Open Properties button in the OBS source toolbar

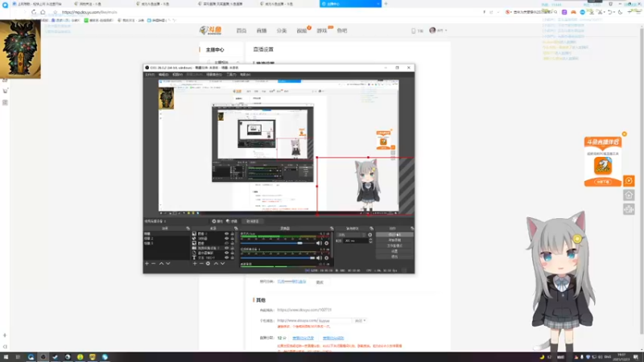pos(217,221)
